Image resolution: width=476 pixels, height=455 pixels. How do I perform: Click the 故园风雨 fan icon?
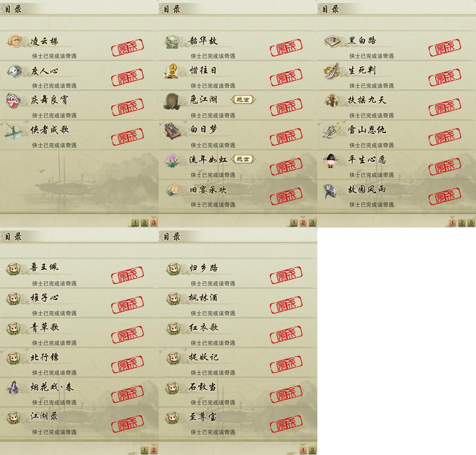[x=330, y=191]
